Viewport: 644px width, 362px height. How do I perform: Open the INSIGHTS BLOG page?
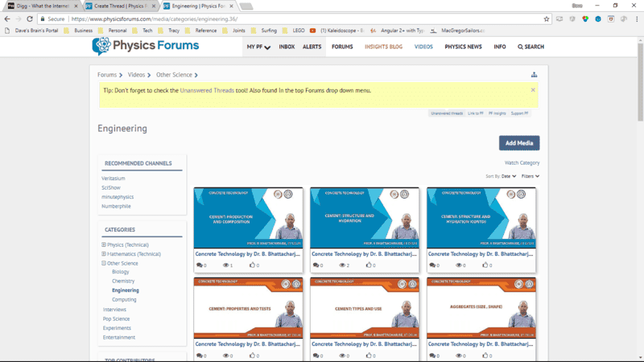click(384, 47)
